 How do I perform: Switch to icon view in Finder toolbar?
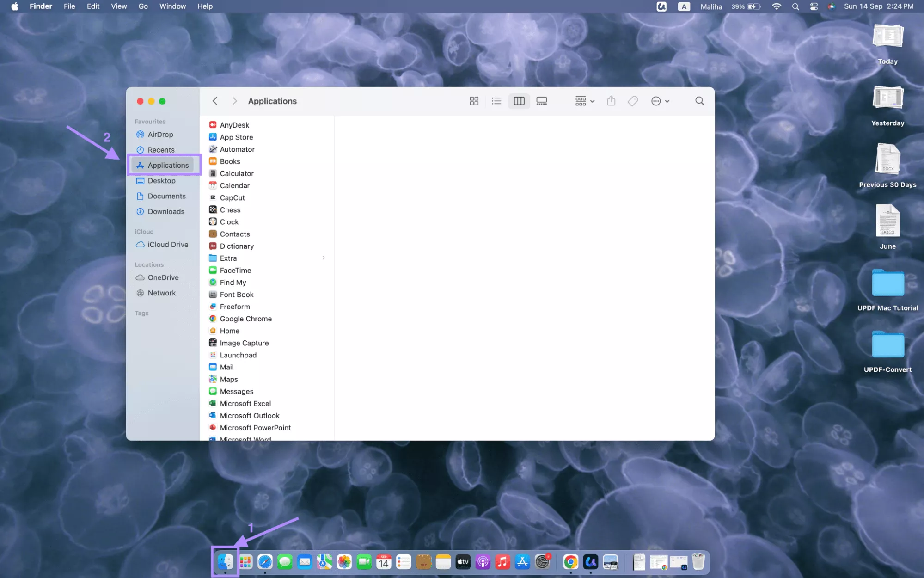click(474, 101)
